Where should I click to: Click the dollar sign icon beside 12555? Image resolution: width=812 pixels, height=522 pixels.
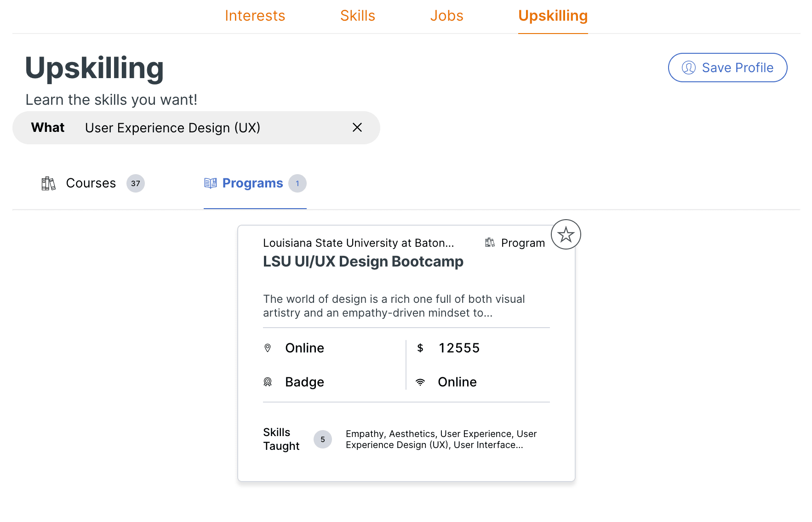[420, 348]
